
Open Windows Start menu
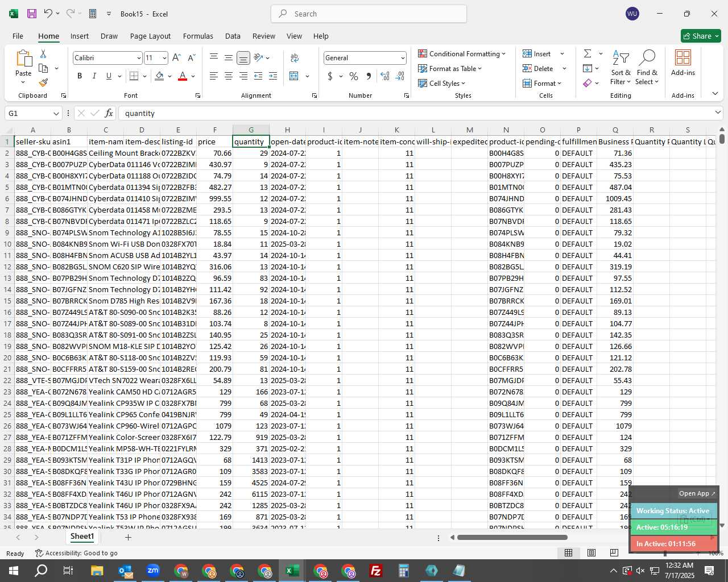(13, 570)
